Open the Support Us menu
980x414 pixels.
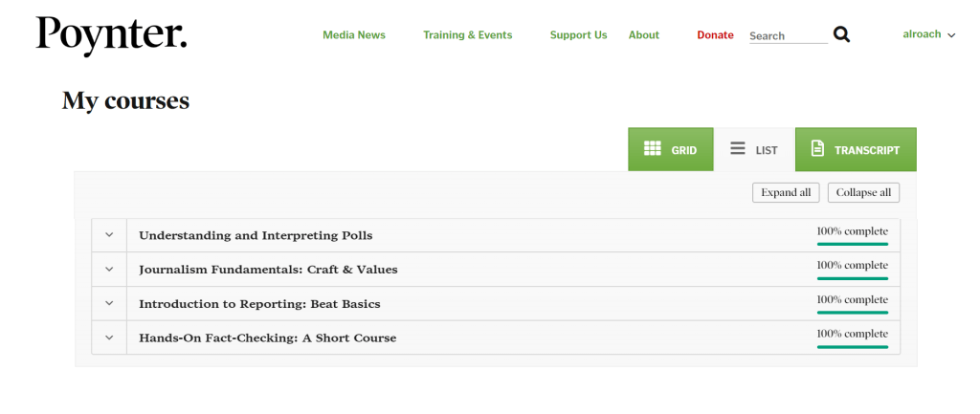578,35
